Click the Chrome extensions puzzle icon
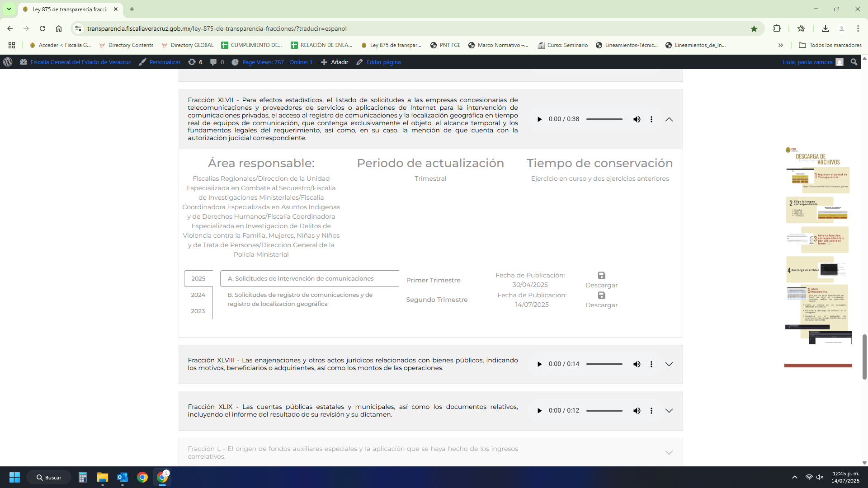 point(777,28)
